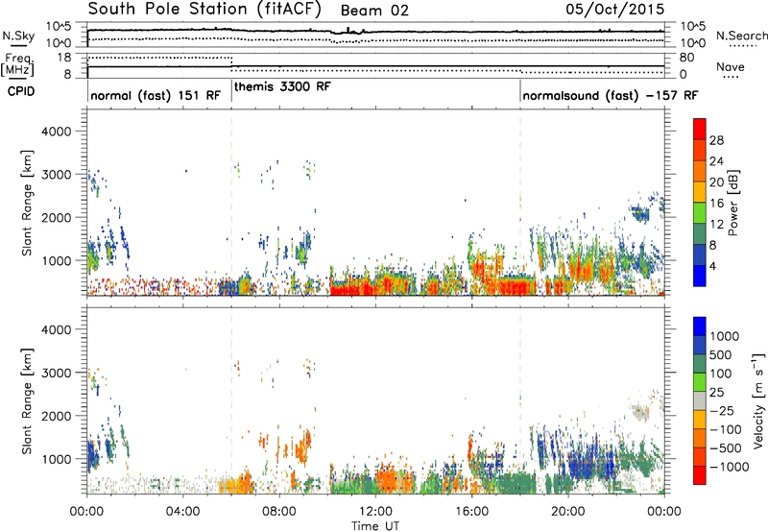This screenshot has height=532, width=768.
Task: Click the 'Nave' legend label
Action: point(731,66)
